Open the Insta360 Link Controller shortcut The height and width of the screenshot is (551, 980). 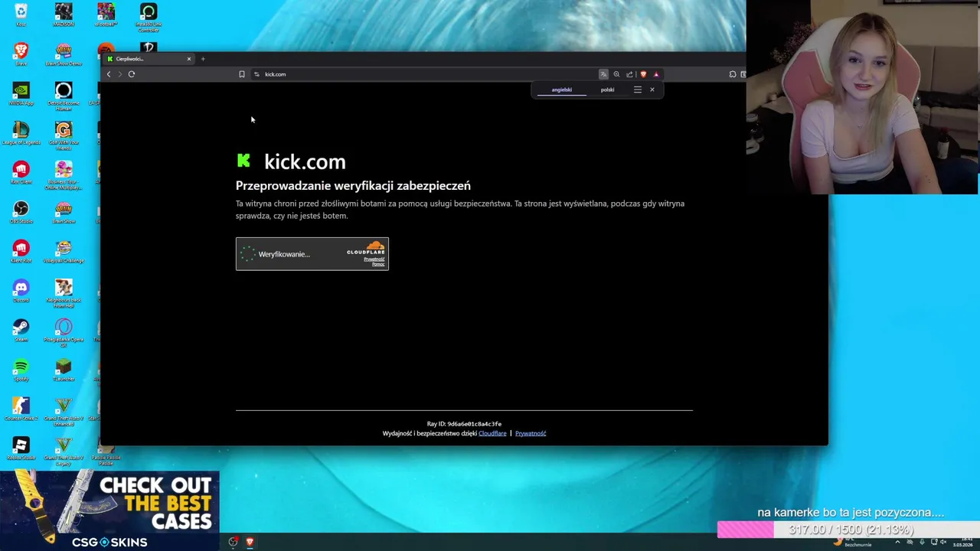point(149,17)
